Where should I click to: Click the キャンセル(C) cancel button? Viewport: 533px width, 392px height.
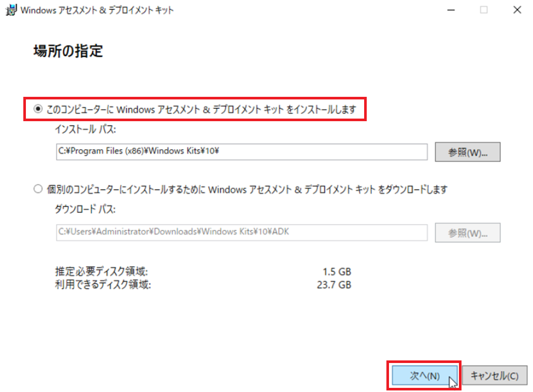pyautogui.click(x=494, y=375)
